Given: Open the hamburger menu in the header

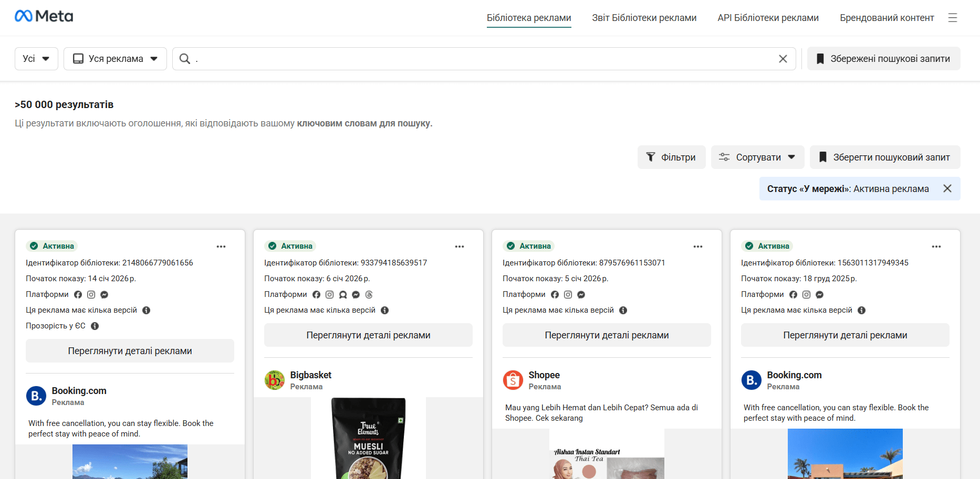Looking at the screenshot, I should [953, 18].
